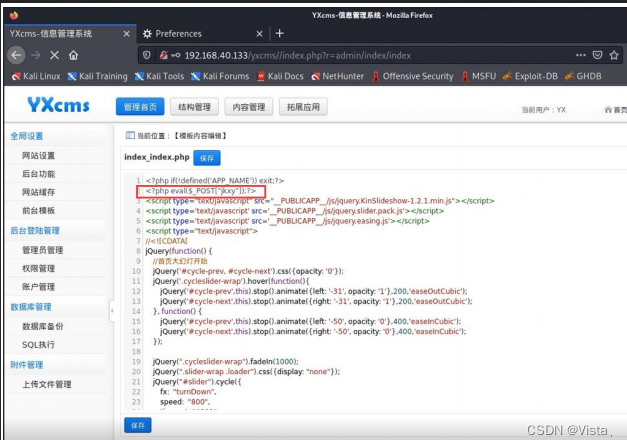Viewport: 627px width, 440px height.
Task: Click the top 保存 button beside index_index.php
Action: 207,158
